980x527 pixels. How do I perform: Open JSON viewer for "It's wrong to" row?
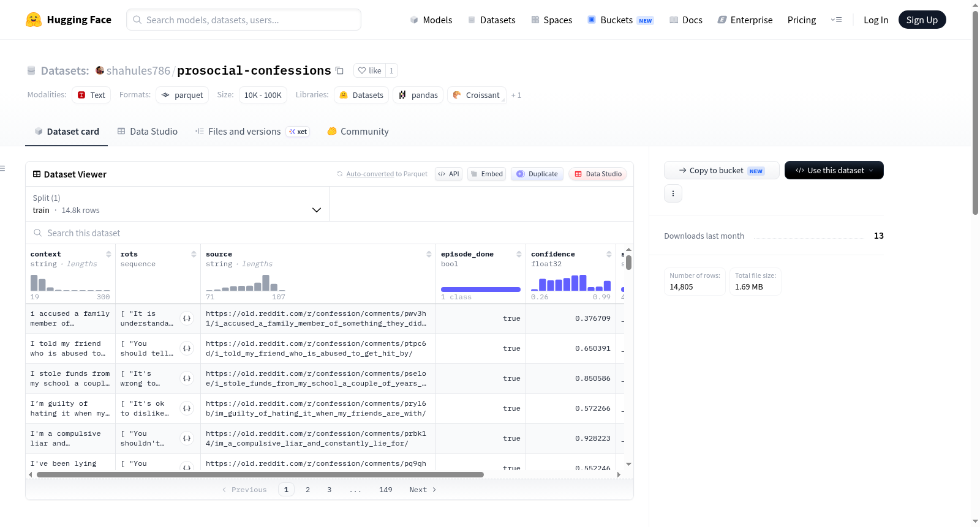(x=187, y=378)
